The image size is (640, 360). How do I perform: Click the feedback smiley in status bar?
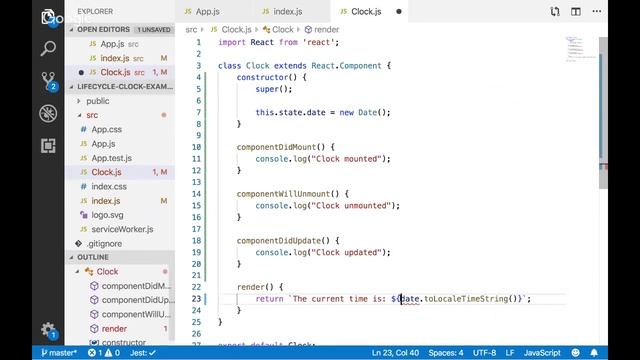(576, 353)
